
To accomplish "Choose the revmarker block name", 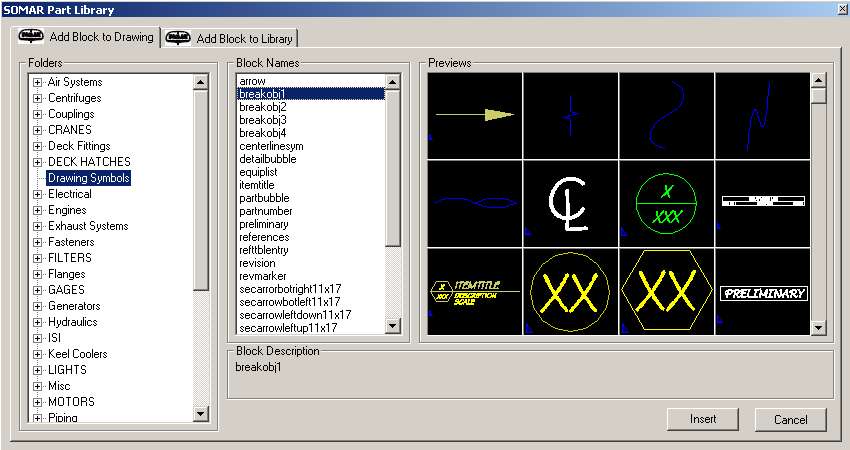I will point(263,276).
